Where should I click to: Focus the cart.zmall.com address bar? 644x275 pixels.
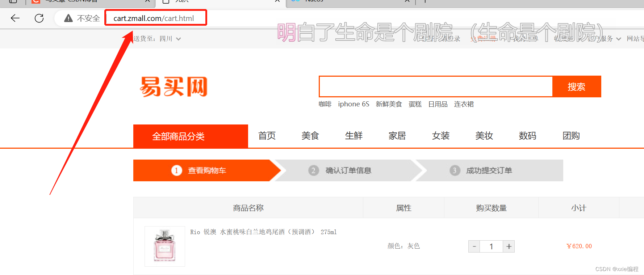point(154,18)
